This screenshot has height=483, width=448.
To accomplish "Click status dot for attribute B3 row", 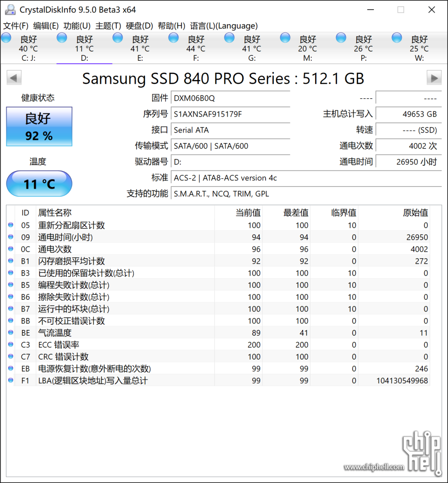I will [11, 273].
